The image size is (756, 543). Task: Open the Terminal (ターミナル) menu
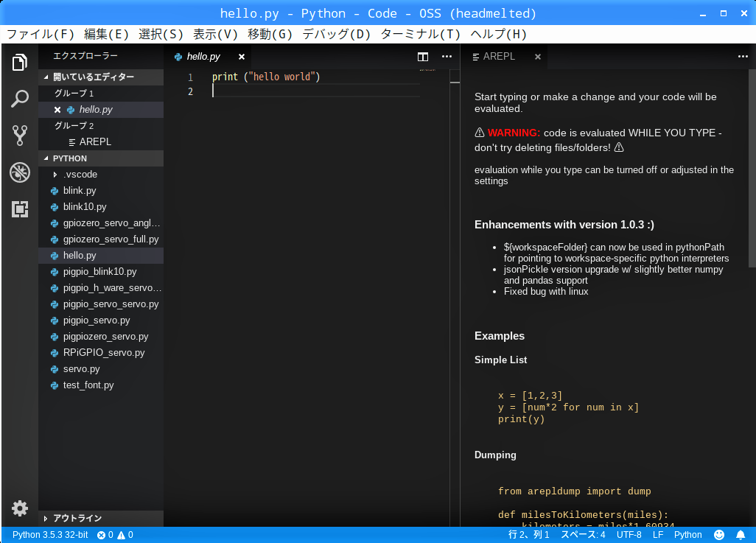point(421,34)
